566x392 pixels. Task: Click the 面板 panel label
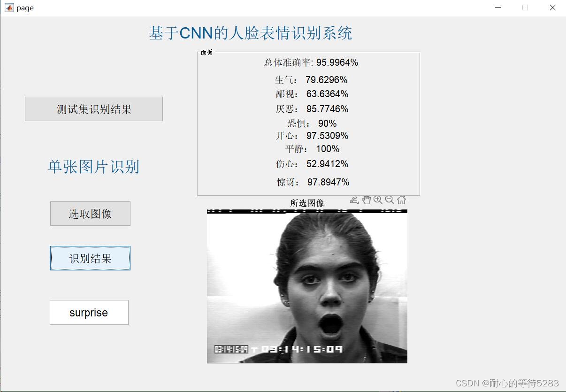[x=206, y=52]
